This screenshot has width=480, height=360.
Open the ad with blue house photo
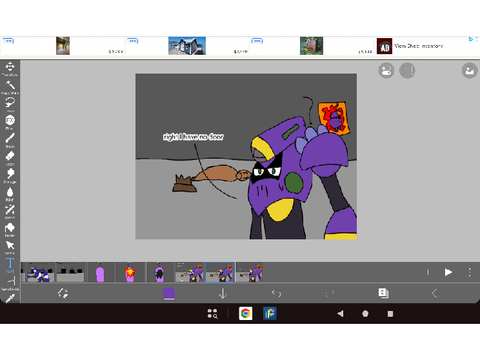coord(187,46)
